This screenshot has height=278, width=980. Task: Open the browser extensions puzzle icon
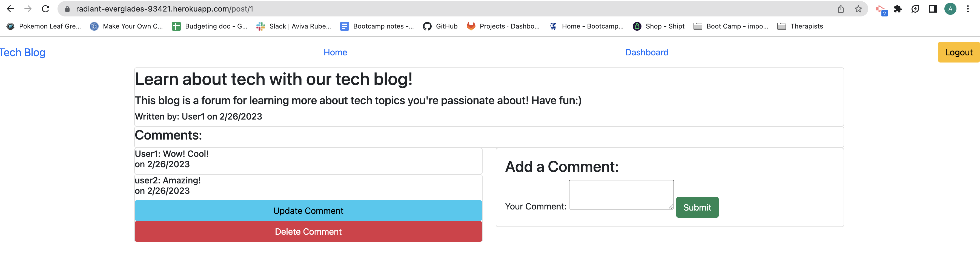coord(898,8)
